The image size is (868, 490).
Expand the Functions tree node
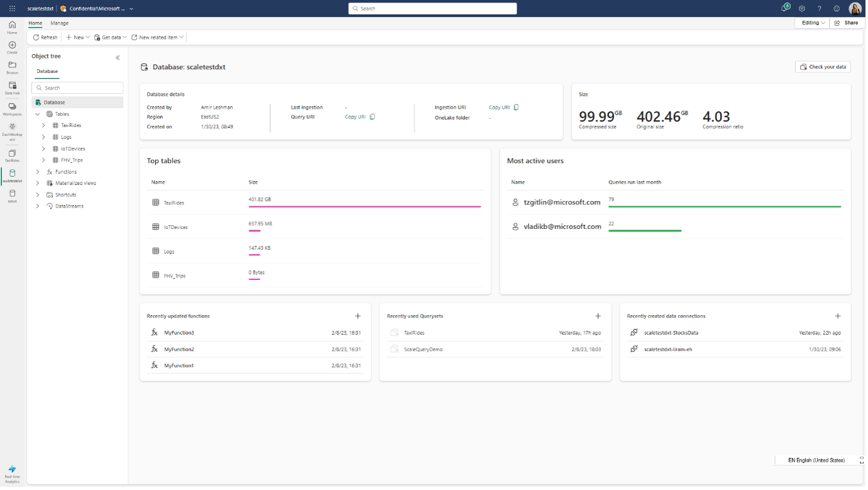pyautogui.click(x=38, y=172)
